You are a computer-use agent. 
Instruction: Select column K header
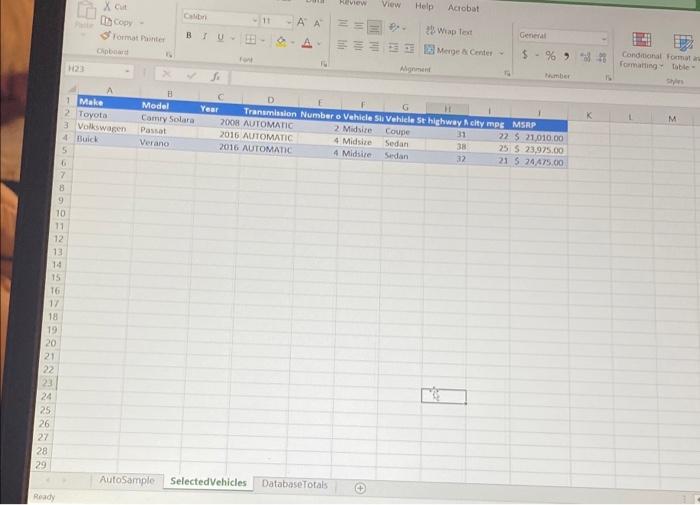589,115
